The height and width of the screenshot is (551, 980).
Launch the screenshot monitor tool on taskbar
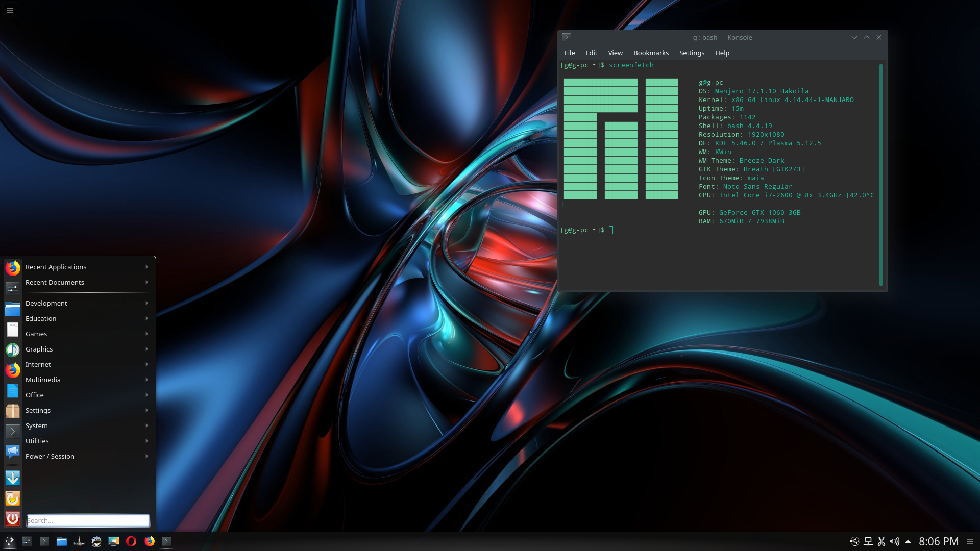click(114, 541)
